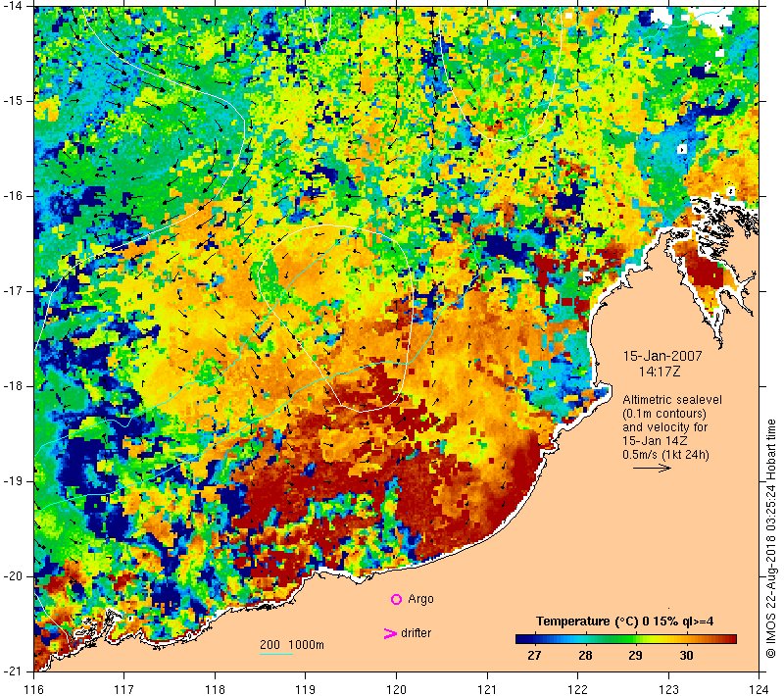The height and width of the screenshot is (696, 784).
Task: Click the '-19' latitude axis label
Action: point(12,481)
